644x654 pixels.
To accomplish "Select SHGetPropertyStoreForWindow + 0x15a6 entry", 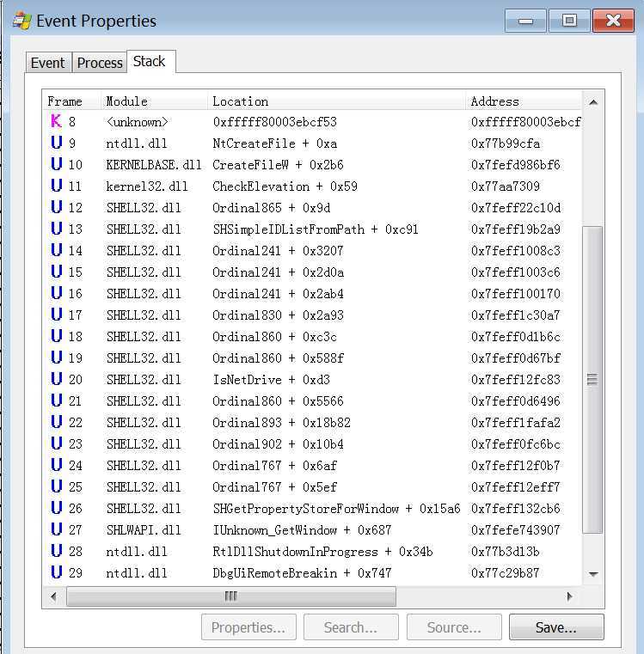I will [x=336, y=508].
